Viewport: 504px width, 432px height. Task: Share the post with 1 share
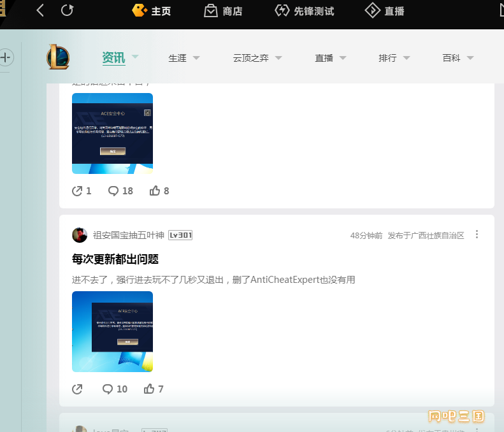click(82, 191)
